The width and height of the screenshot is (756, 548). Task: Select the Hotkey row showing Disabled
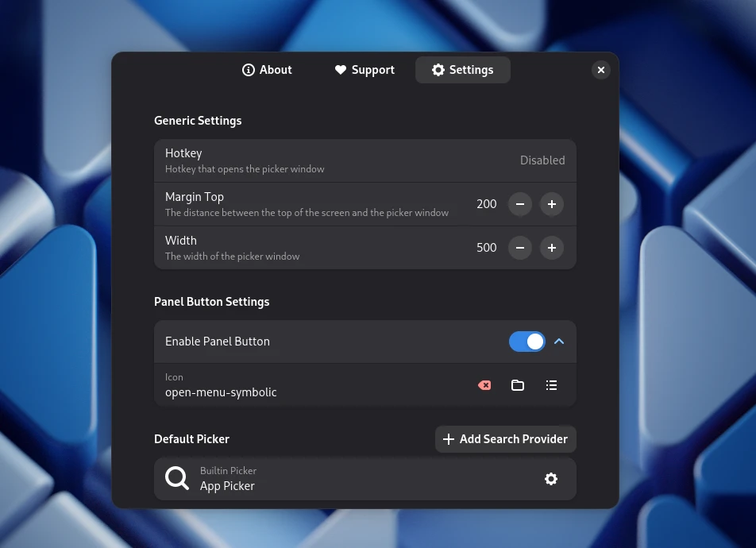pos(341,160)
